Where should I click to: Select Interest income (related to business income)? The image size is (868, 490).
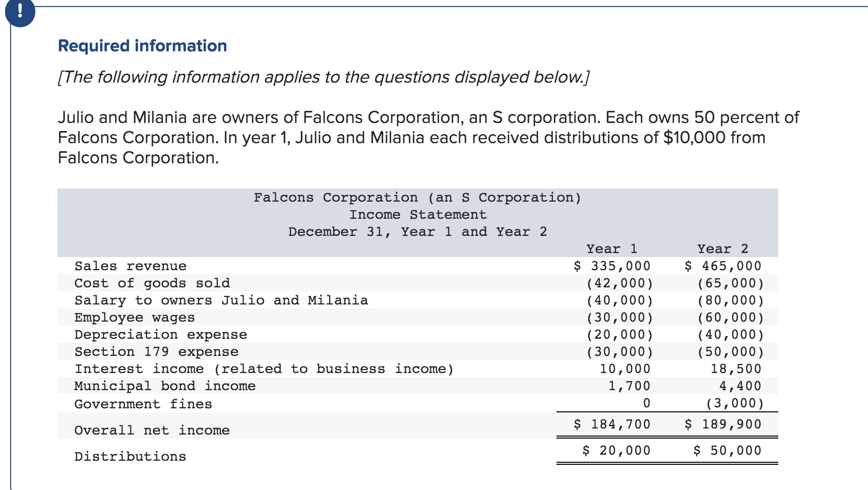[264, 369]
